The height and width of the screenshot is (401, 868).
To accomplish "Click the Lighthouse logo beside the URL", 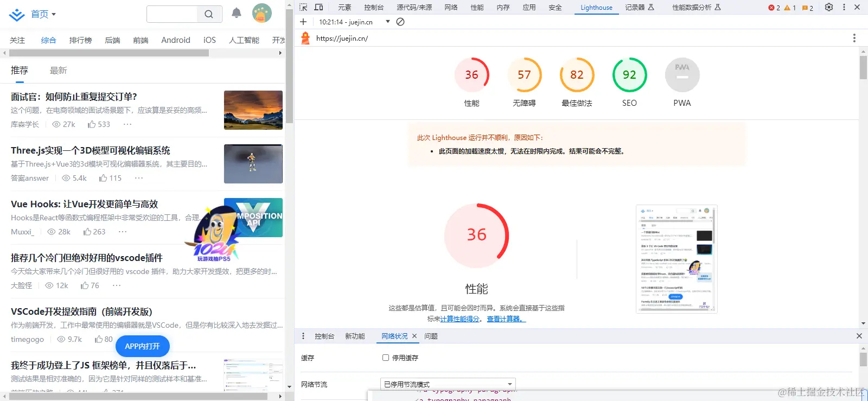I will pos(305,38).
